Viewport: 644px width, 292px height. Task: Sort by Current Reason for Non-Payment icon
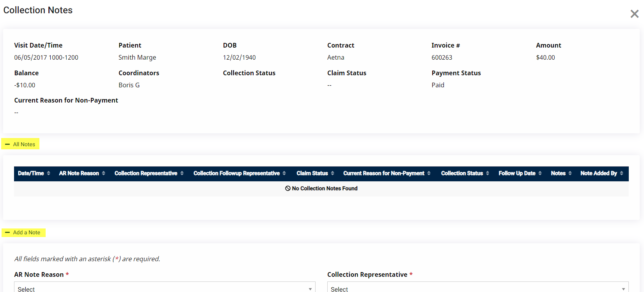coord(429,173)
